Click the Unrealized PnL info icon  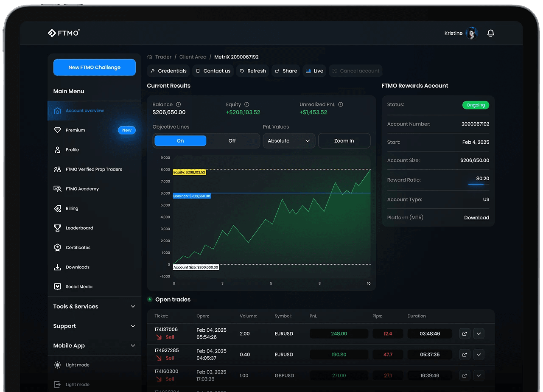pyautogui.click(x=341, y=104)
